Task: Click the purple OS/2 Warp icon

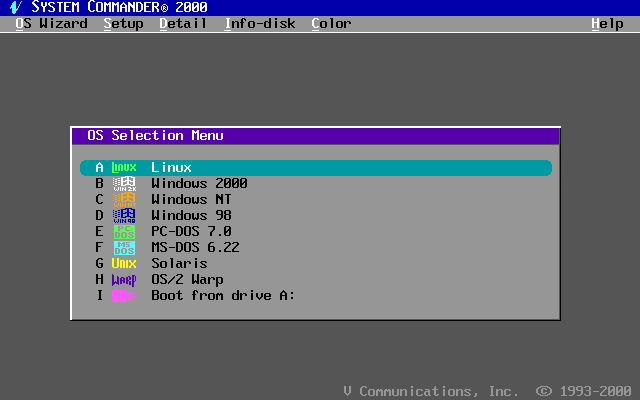Action: click(x=124, y=280)
